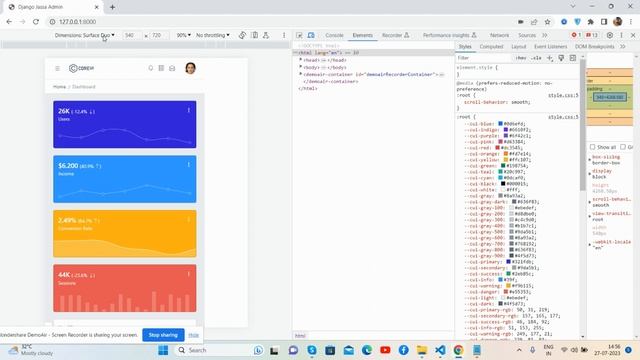
Task: Expand the head element node
Action: [x=301, y=60]
